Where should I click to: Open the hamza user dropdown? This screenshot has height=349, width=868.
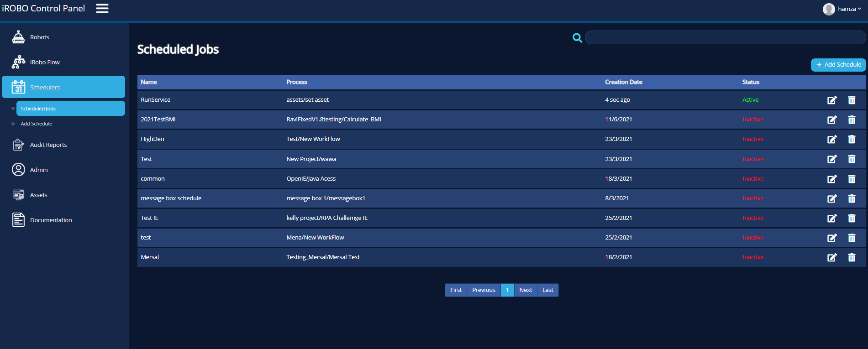842,9
